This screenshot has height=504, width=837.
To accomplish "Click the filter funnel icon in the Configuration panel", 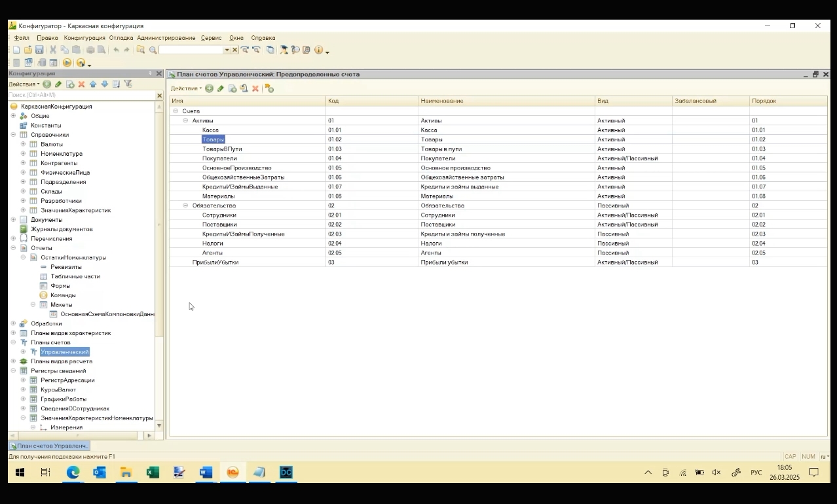I will coord(128,84).
